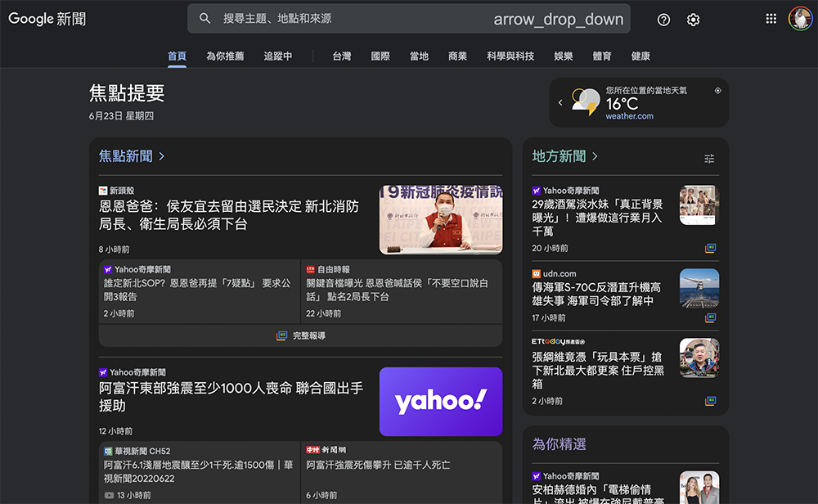Click the Yahoo purple logo thumbnail
Image resolution: width=818 pixels, height=504 pixels.
point(441,402)
